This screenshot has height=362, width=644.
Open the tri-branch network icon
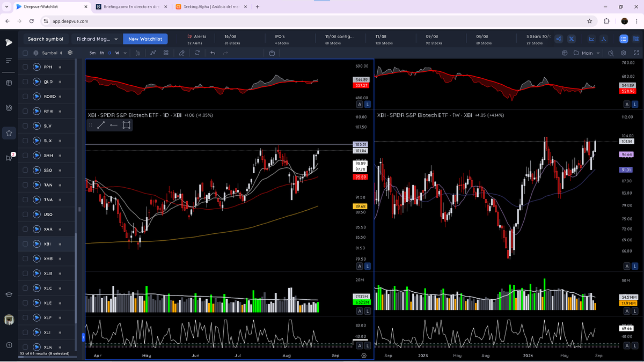click(x=604, y=39)
